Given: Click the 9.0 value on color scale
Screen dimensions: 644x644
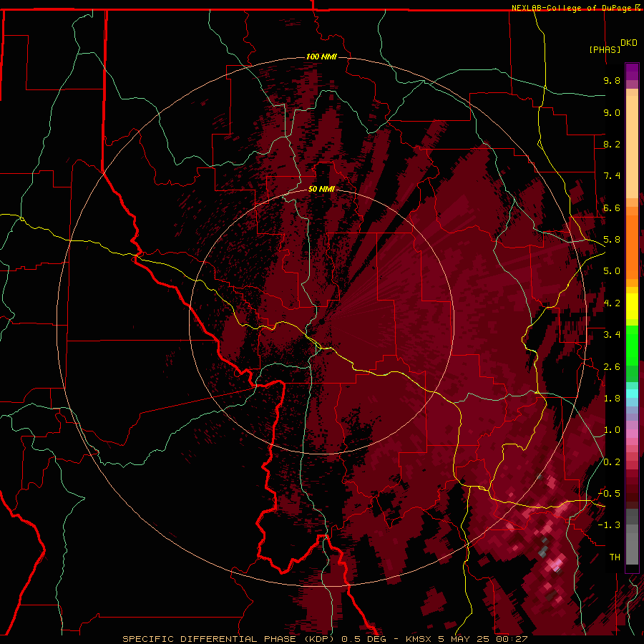Looking at the screenshot, I should 612,112.
